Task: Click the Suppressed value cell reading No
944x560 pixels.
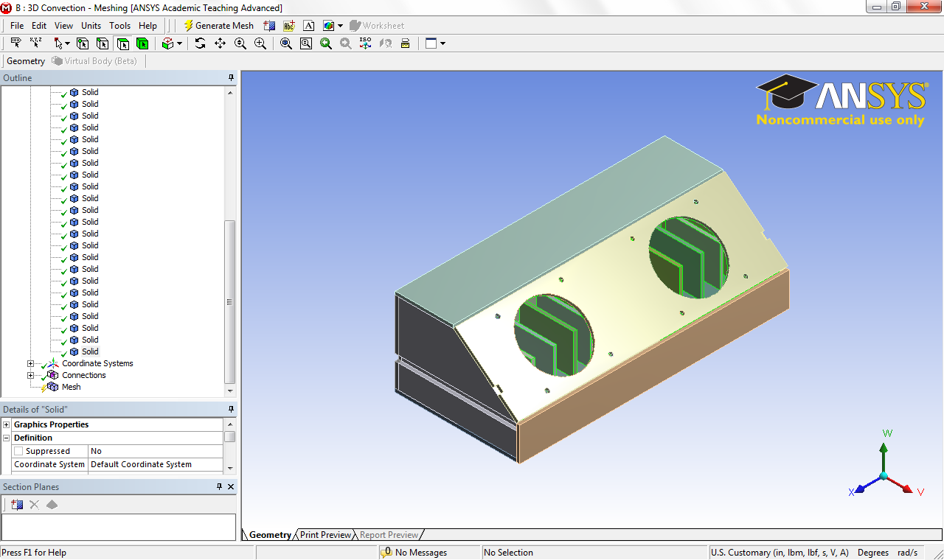Action: tap(155, 451)
